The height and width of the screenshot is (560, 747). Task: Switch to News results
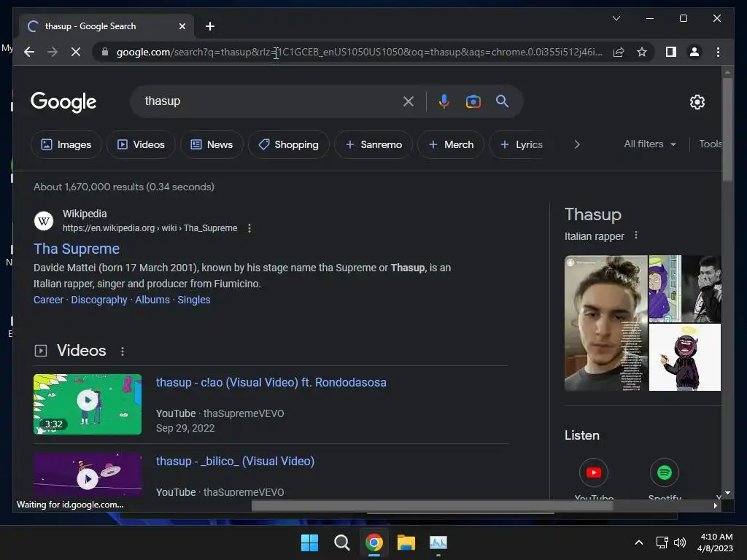tap(212, 144)
